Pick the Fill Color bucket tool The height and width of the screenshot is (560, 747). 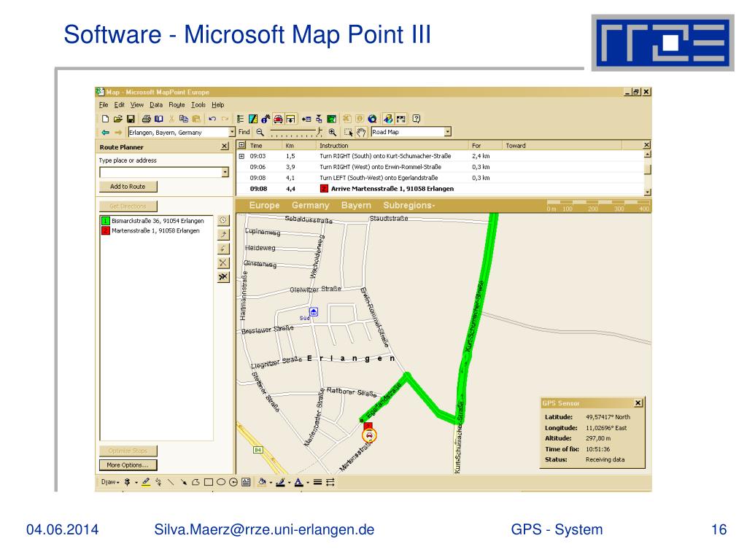(x=262, y=483)
